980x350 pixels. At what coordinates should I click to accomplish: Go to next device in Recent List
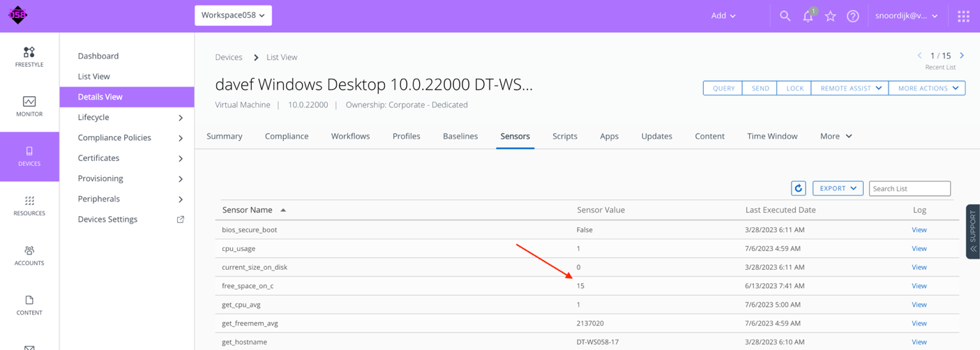[962, 56]
